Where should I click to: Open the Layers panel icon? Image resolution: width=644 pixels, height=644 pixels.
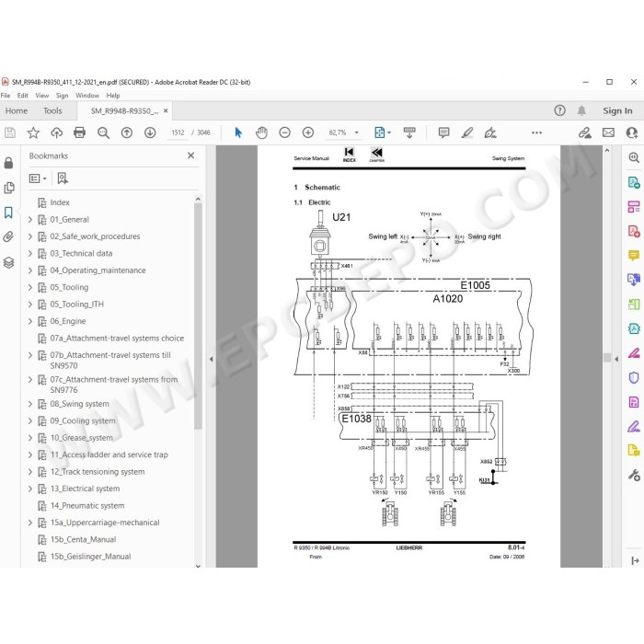coord(8,262)
